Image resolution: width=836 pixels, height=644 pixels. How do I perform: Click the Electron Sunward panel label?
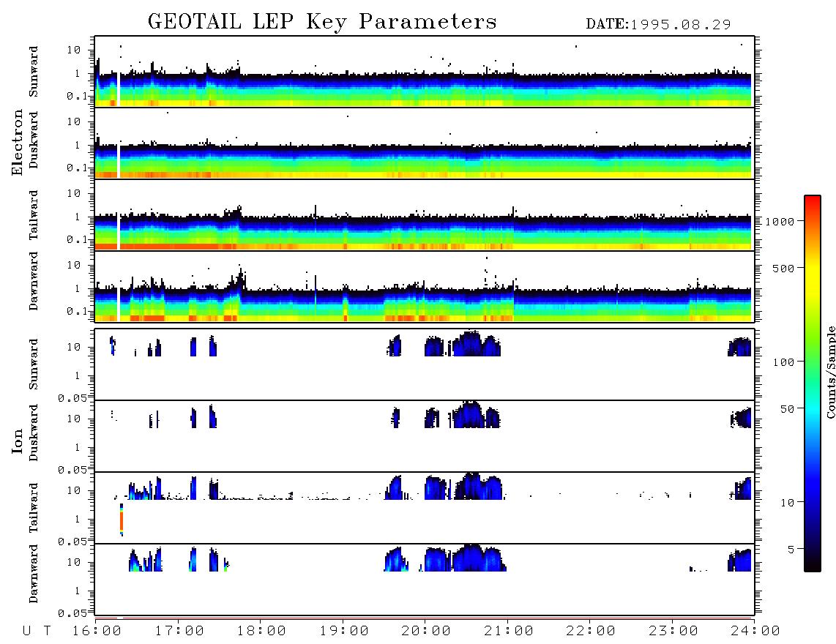click(x=34, y=72)
